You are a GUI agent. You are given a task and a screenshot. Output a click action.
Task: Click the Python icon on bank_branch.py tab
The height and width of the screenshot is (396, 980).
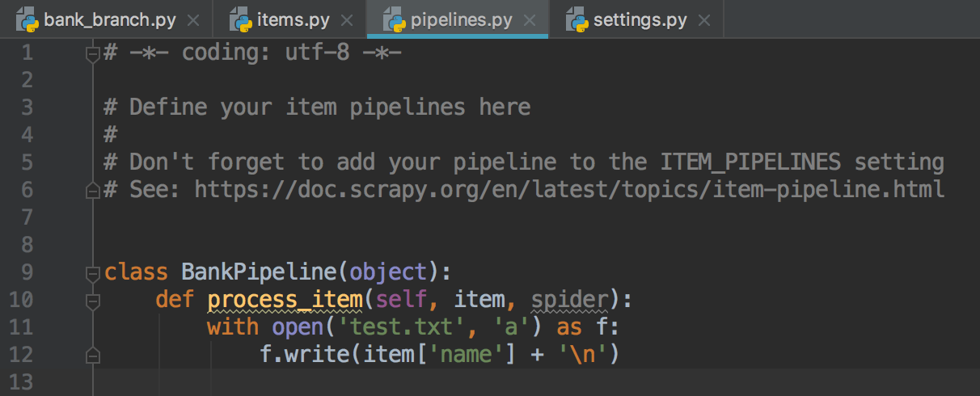click(x=27, y=19)
